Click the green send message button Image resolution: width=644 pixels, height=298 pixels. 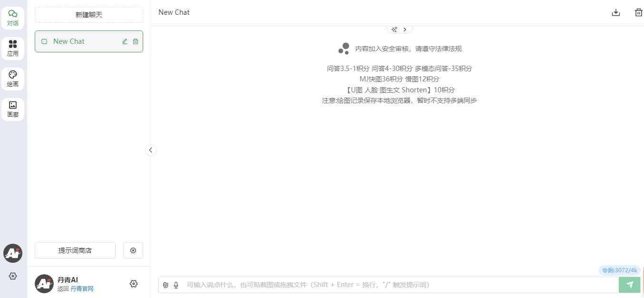(x=630, y=285)
